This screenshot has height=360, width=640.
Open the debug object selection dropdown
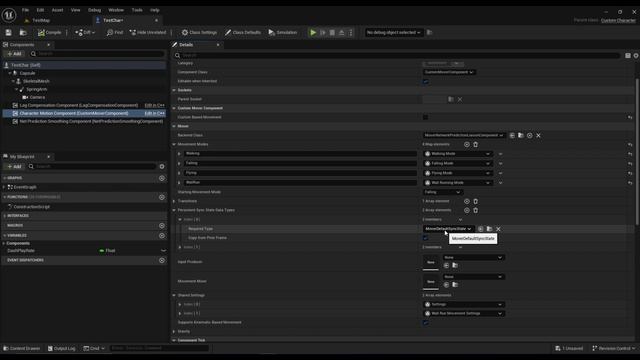click(393, 32)
